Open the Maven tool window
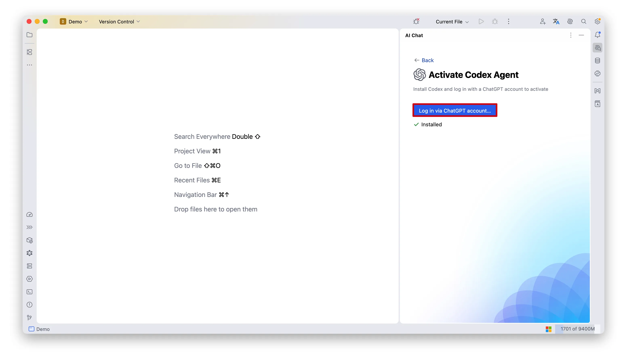This screenshot has width=627, height=364. 597,91
